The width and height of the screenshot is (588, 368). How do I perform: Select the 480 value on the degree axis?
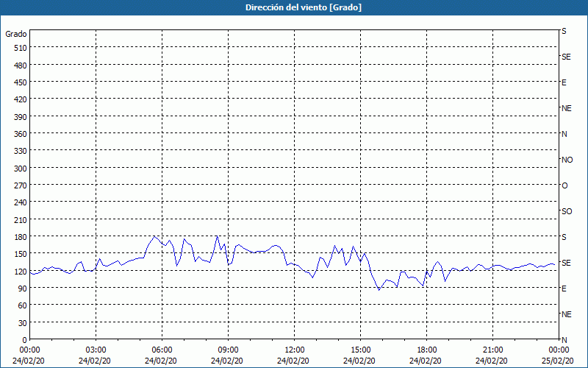21,66
